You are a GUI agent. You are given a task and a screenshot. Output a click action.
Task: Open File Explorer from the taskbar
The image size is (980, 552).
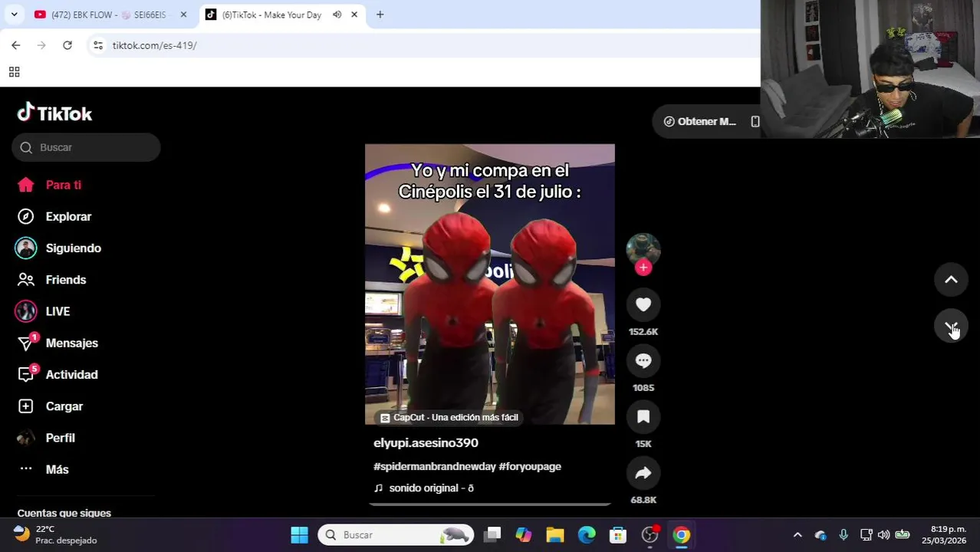[555, 535]
